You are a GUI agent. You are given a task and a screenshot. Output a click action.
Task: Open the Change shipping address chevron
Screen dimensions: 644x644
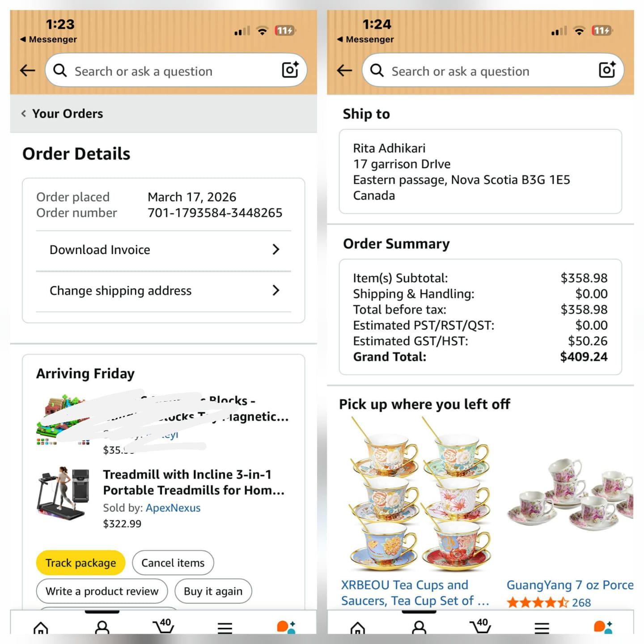275,291
